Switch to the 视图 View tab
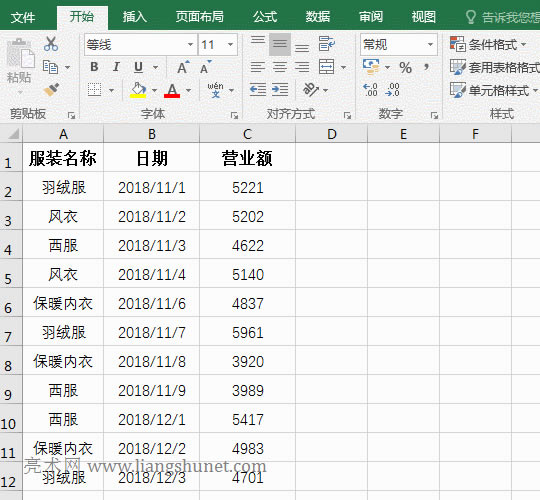Image resolution: width=540 pixels, height=500 pixels. (424, 17)
